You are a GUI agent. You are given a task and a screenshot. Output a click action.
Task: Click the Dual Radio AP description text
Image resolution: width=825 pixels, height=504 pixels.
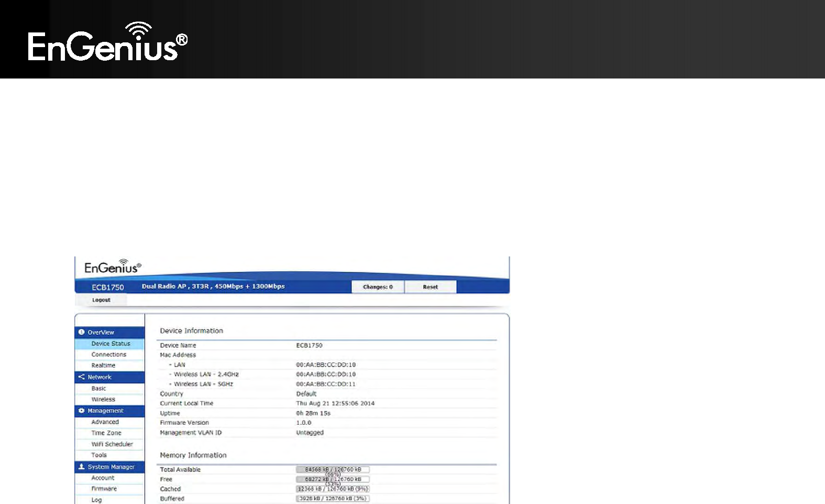pos(213,286)
